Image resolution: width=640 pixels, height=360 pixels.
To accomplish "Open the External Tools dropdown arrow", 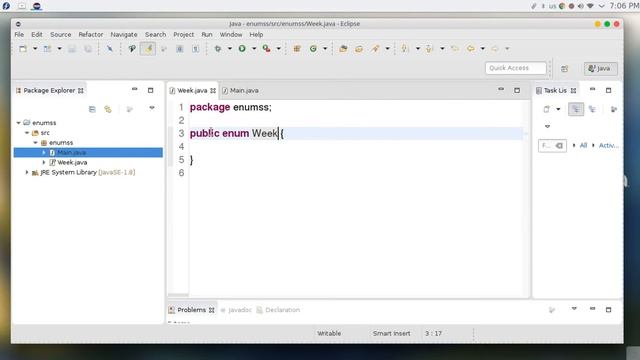I will click(279, 49).
